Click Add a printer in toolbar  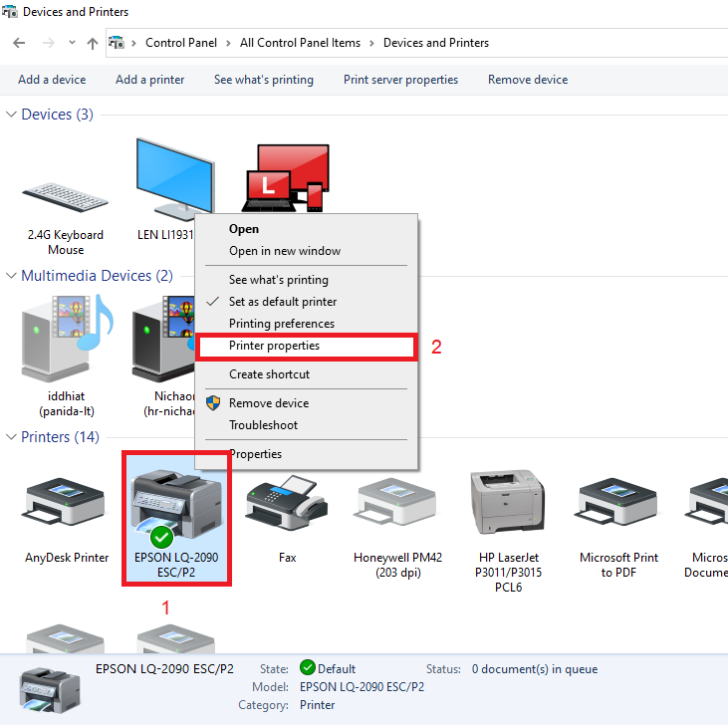[x=150, y=80]
